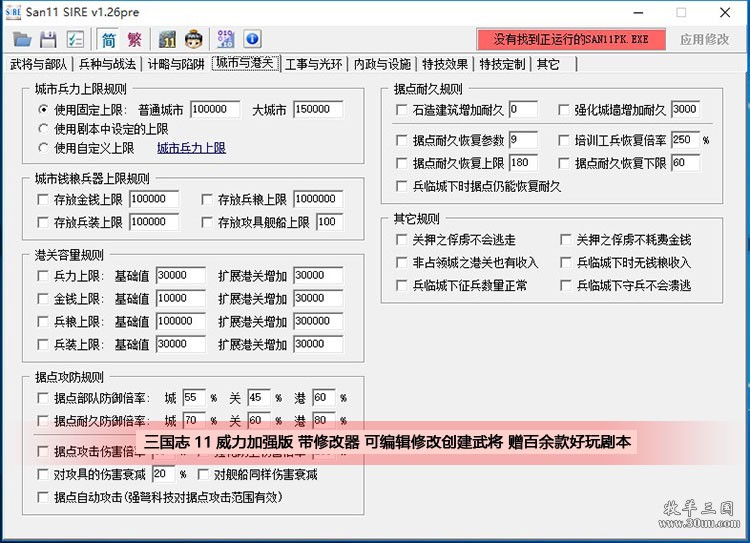Open the 城市兵力上限 link
Screen dimensions: 750x543
[191, 148]
